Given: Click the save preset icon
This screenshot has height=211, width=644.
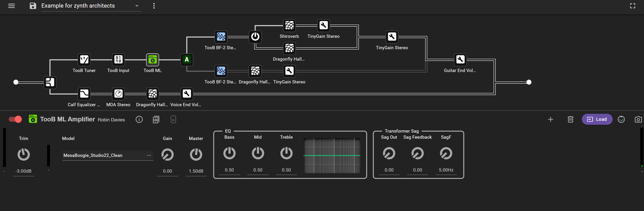Looking at the screenshot, I should click(x=33, y=6).
